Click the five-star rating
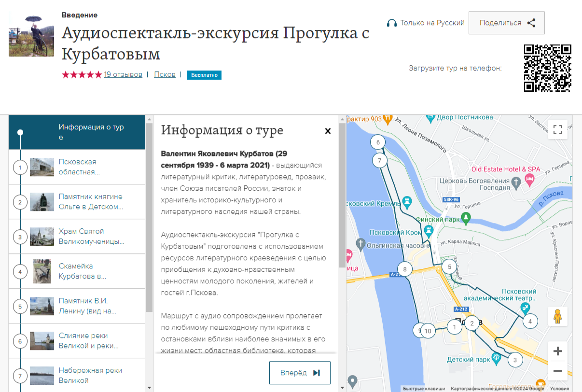 click(82, 74)
